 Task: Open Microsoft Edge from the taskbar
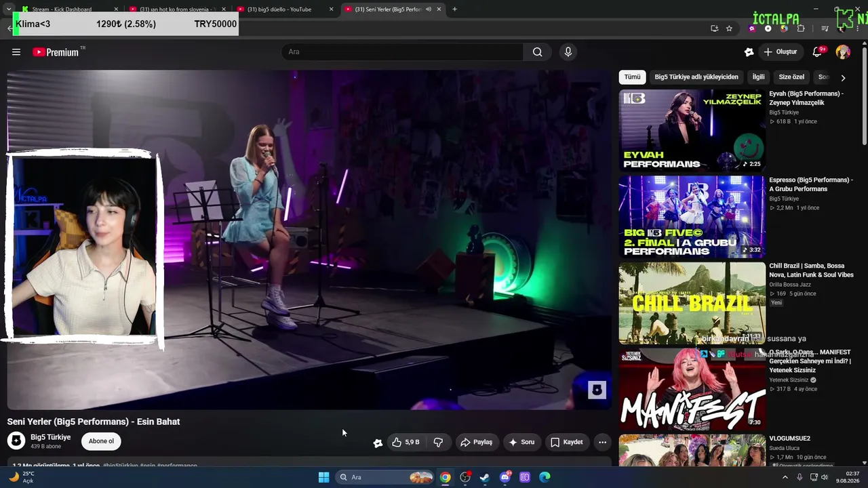[x=545, y=477]
